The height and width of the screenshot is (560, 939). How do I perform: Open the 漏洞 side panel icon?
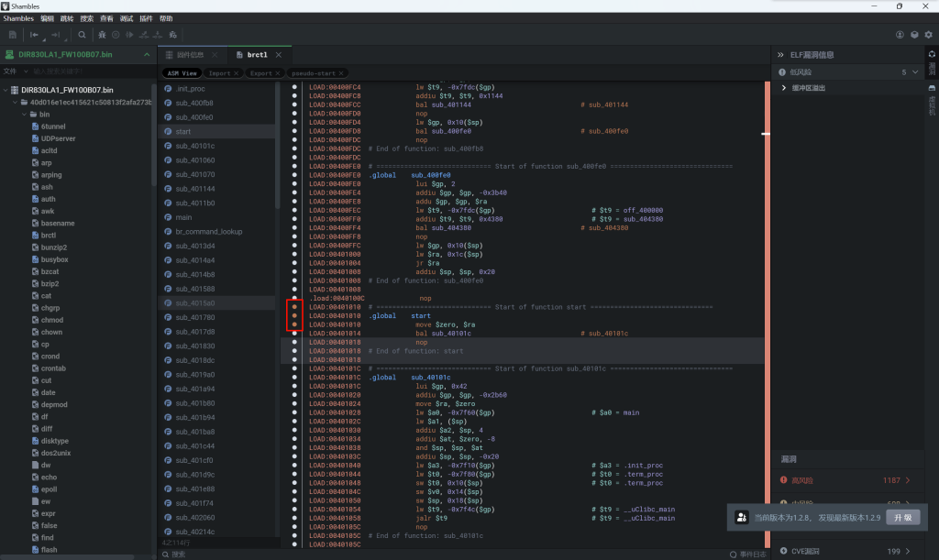(x=932, y=63)
